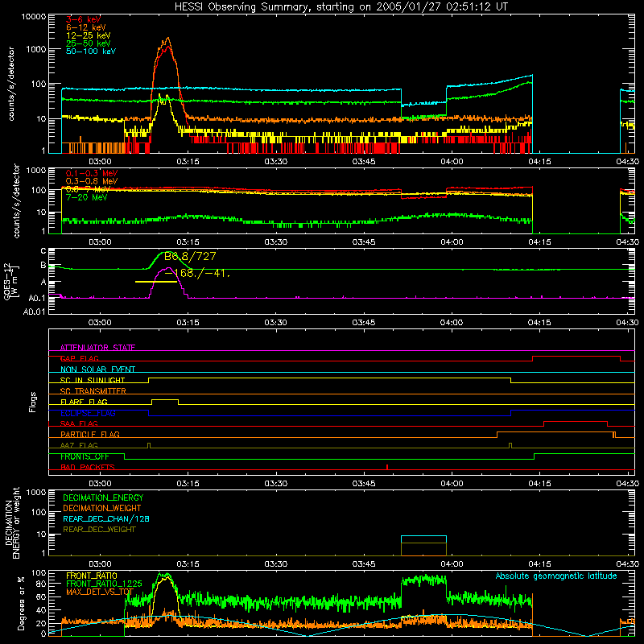Click the flare peak in top count-rate plot
644x644 pixels.
pyautogui.click(x=167, y=39)
